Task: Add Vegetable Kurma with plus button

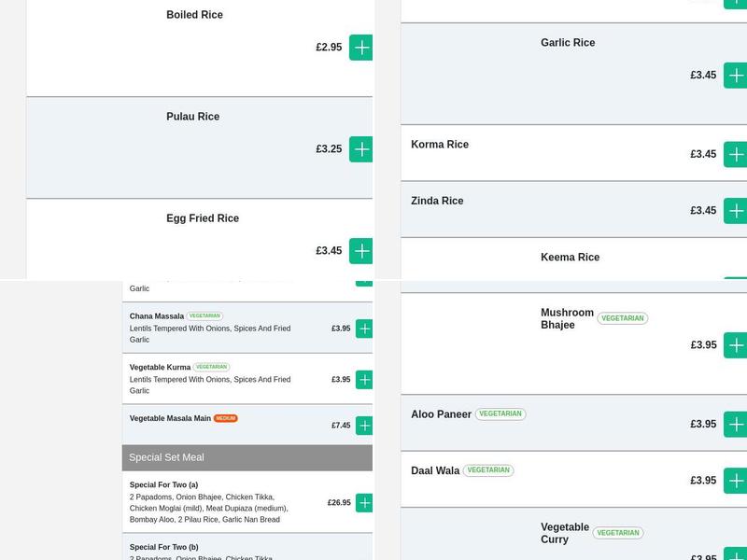Action: [x=364, y=380]
